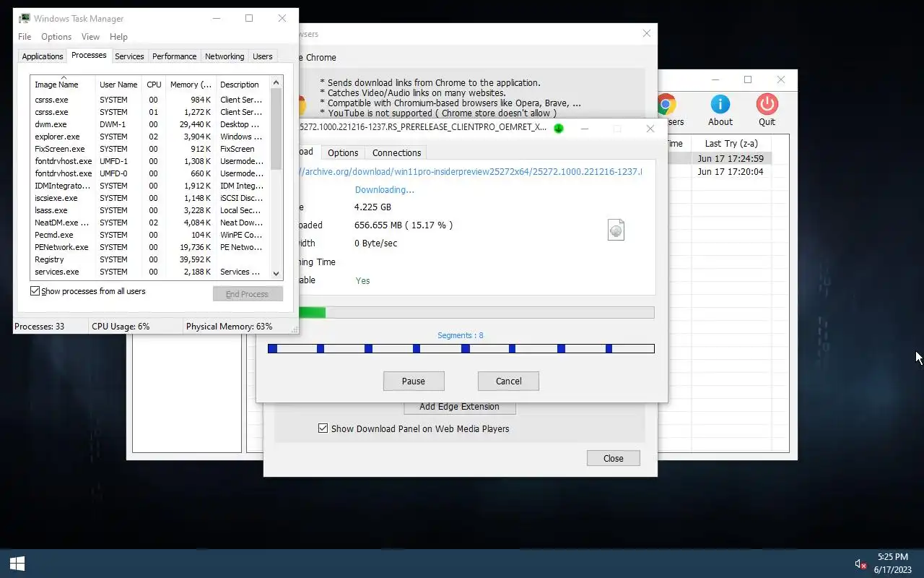Click the Add Edge Extension button
Screen dimensions: 924x578
tap(459, 406)
